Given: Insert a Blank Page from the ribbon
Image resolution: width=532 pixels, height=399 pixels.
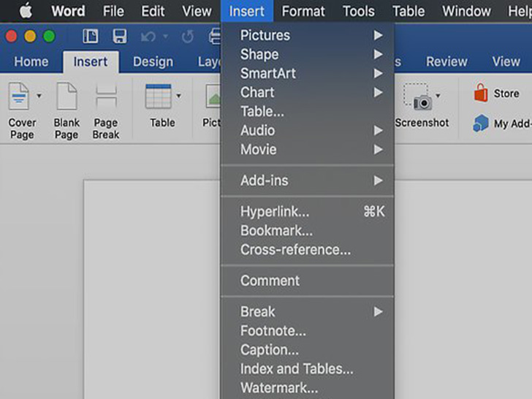Looking at the screenshot, I should pyautogui.click(x=66, y=97).
